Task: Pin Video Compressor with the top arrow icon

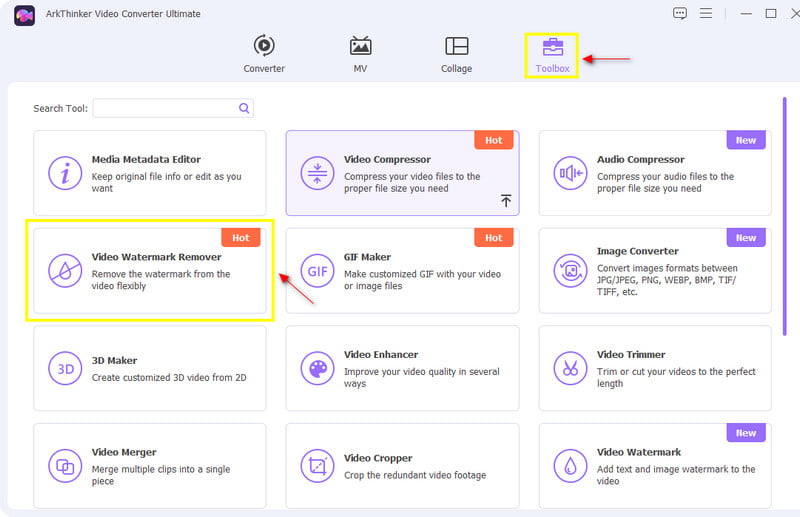Action: click(x=506, y=201)
